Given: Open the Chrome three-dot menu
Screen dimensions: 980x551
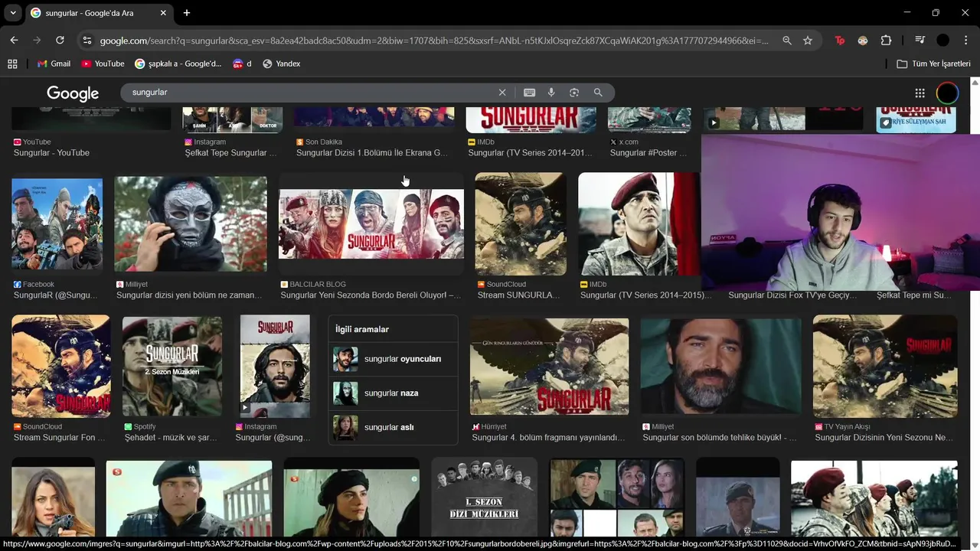Looking at the screenshot, I should pyautogui.click(x=965, y=41).
